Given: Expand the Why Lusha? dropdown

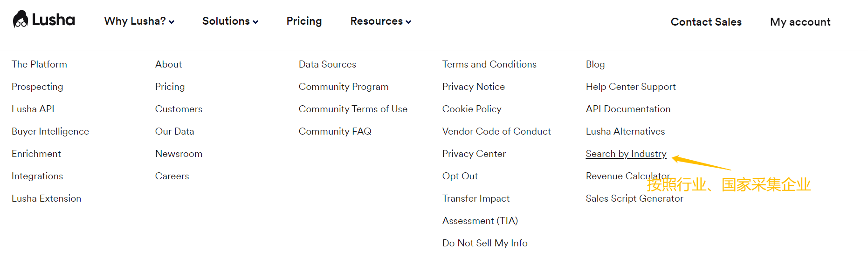Looking at the screenshot, I should click(139, 21).
